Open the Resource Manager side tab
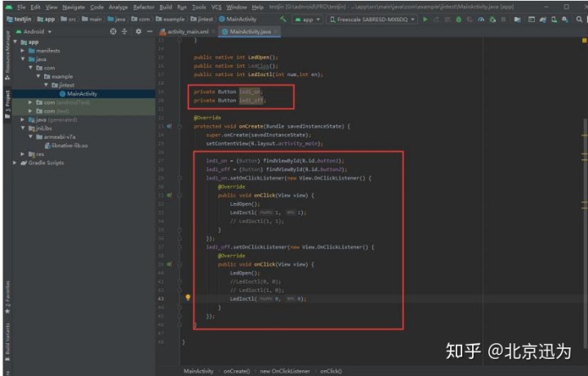The width and height of the screenshot is (588, 376). (x=7, y=55)
